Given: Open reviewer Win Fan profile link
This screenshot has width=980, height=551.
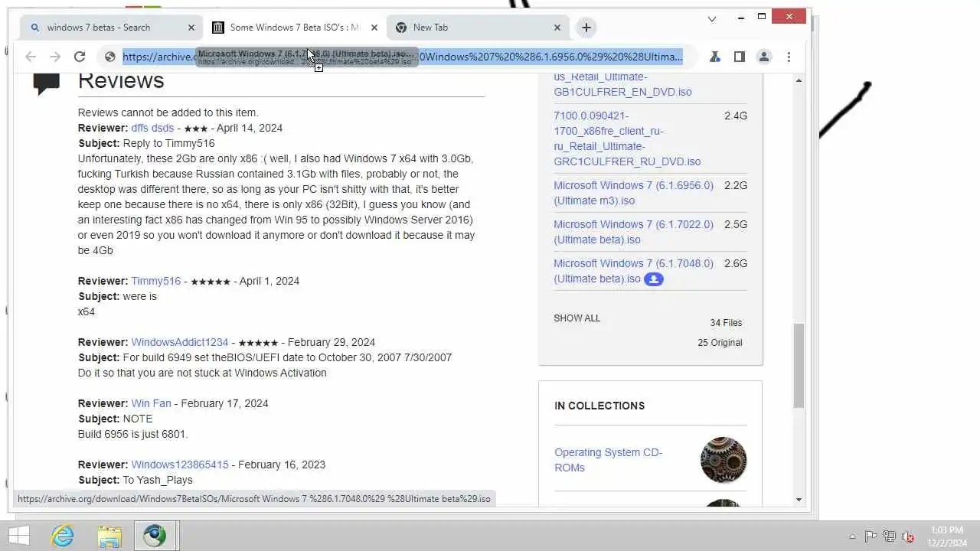Looking at the screenshot, I should pyautogui.click(x=151, y=403).
